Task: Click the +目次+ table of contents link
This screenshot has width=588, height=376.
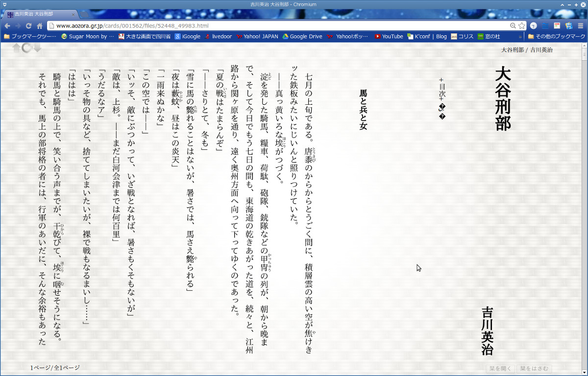Action: point(442,89)
